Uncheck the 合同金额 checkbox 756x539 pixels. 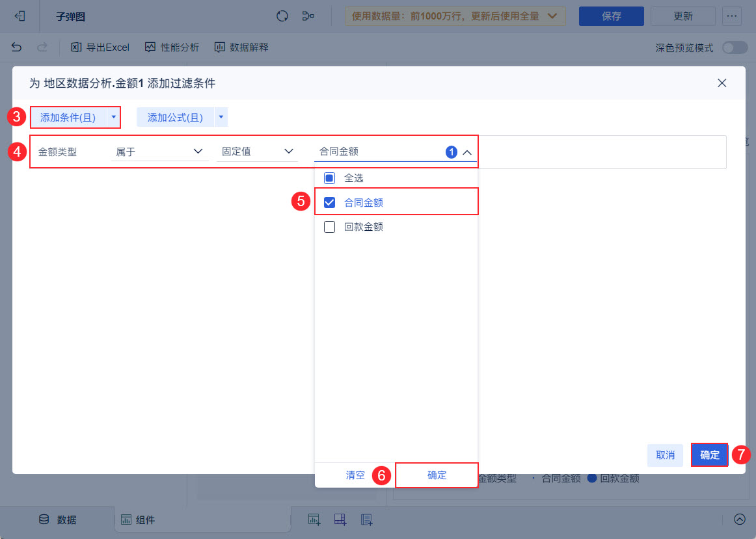pos(329,202)
